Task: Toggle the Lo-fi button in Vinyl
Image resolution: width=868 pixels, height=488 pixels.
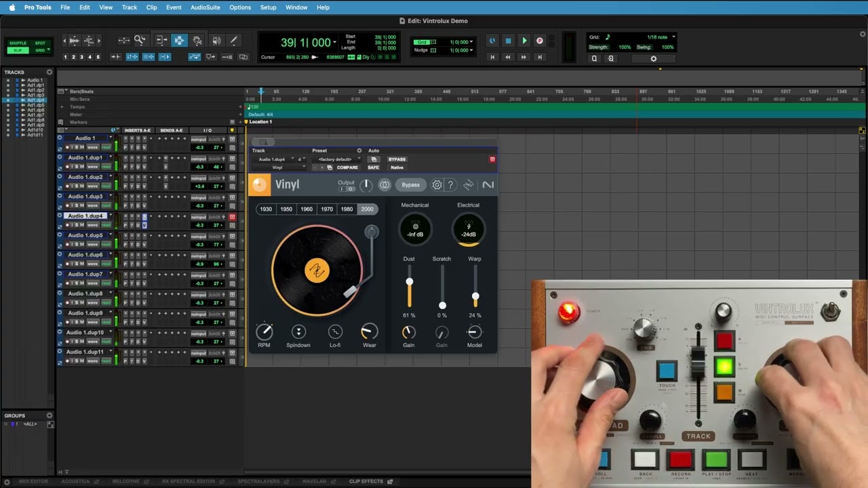Action: (335, 331)
